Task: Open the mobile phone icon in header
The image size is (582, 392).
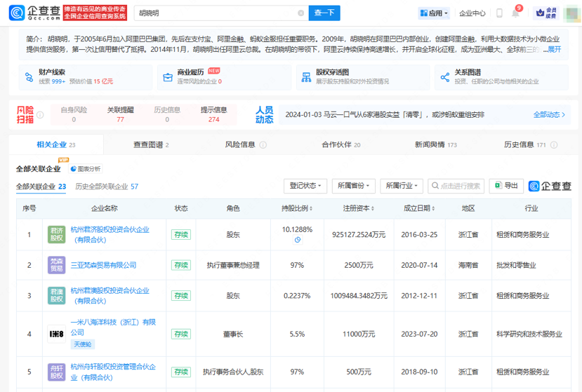Action: (x=498, y=13)
